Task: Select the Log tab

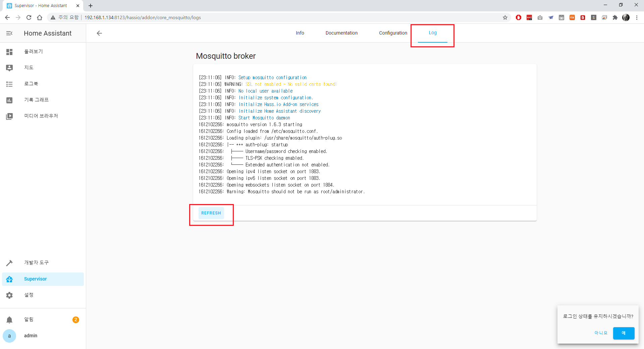Action: point(433,33)
